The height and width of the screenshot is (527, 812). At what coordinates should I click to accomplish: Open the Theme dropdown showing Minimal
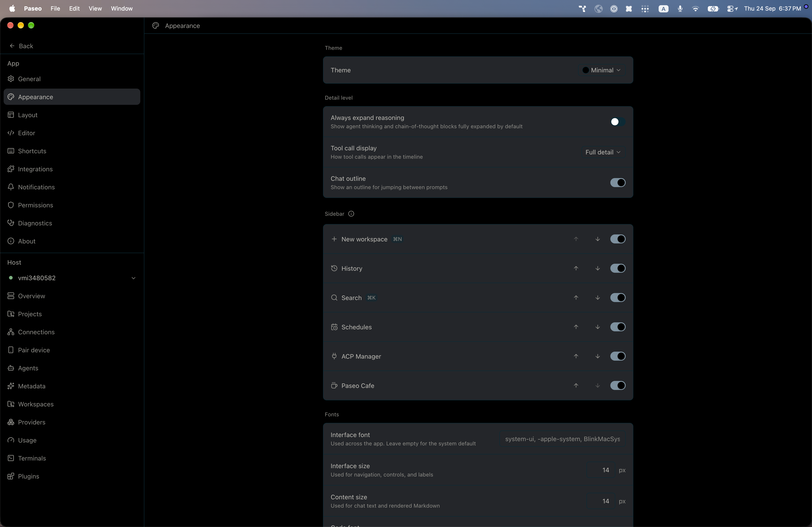coord(602,70)
